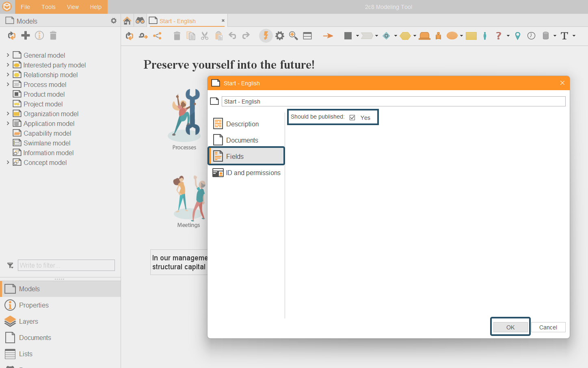Viewport: 588px width, 368px height.
Task: Click the scissors cut icon
Action: point(205,36)
